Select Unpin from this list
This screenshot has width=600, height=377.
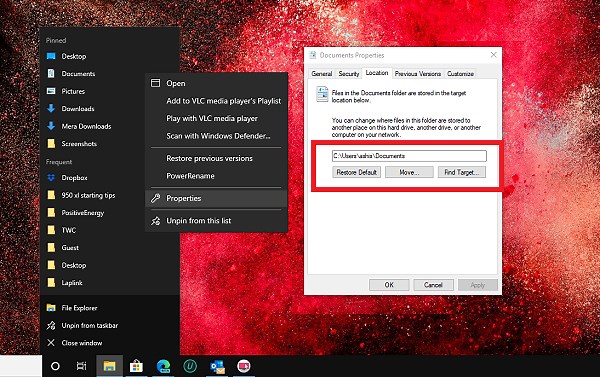[216, 221]
